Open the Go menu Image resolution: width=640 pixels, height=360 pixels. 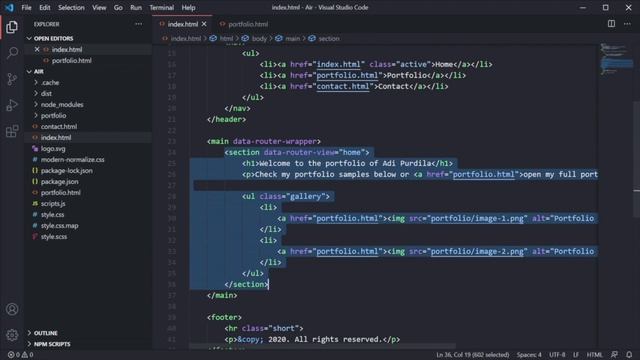[118, 7]
